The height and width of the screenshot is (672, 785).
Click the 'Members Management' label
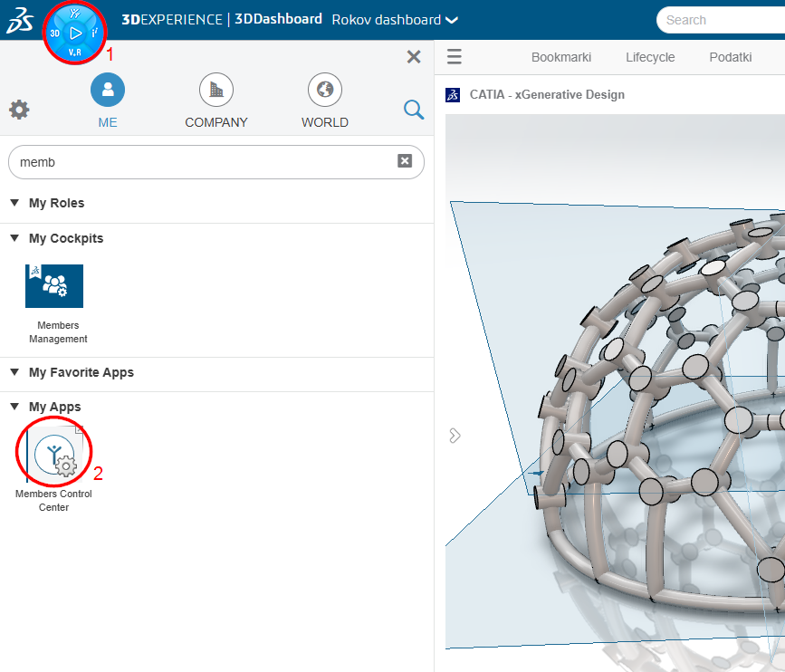point(58,332)
